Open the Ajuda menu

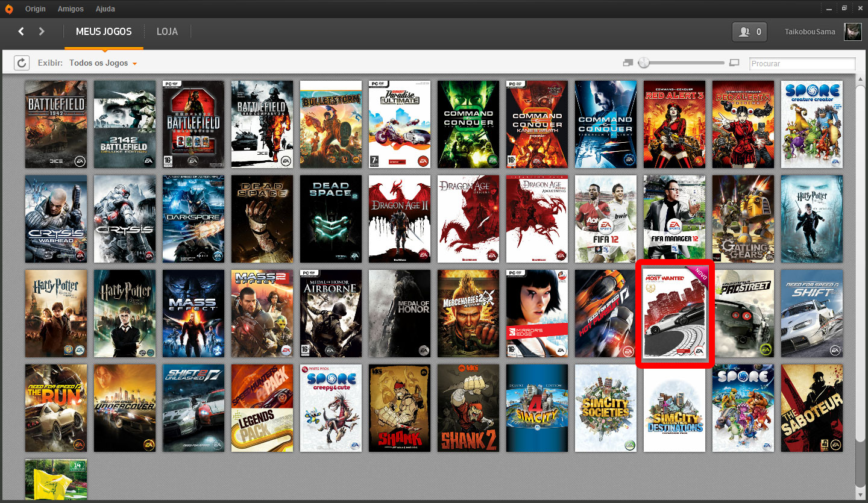coord(105,9)
